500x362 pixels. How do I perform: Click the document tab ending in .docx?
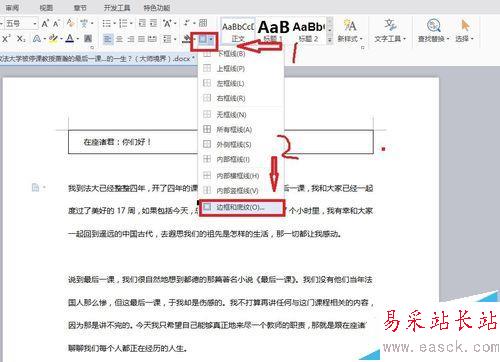96,59
